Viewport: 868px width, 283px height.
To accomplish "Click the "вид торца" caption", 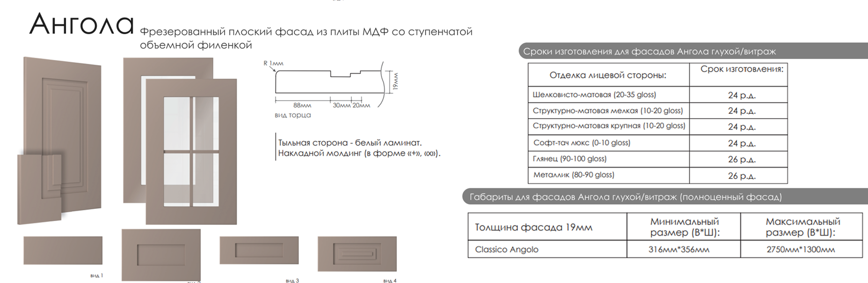I will click(x=292, y=115).
